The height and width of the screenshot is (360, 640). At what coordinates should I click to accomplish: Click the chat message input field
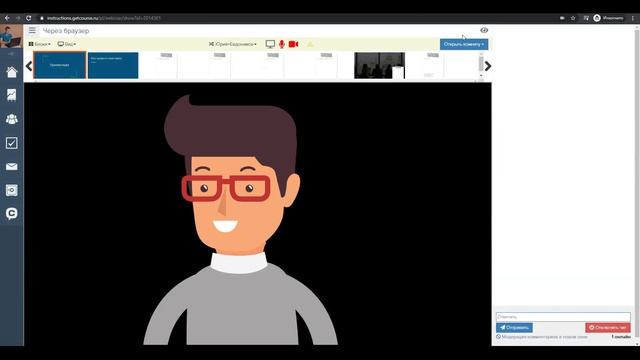click(x=563, y=317)
